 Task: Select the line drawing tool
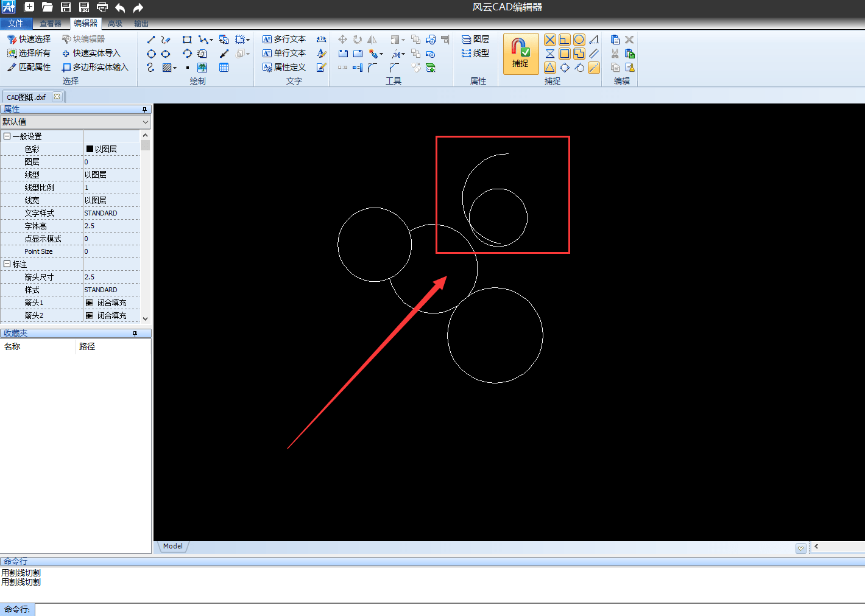point(151,40)
